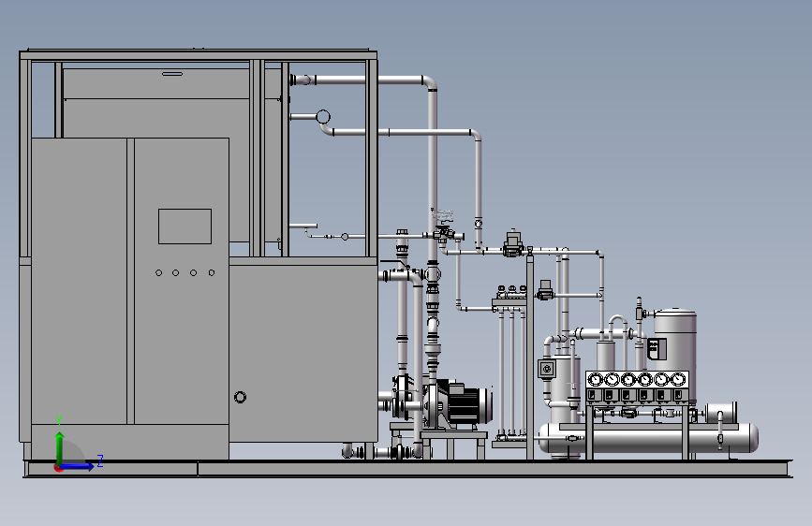Select the rectangular display screen on the cabinet door

click(x=185, y=226)
